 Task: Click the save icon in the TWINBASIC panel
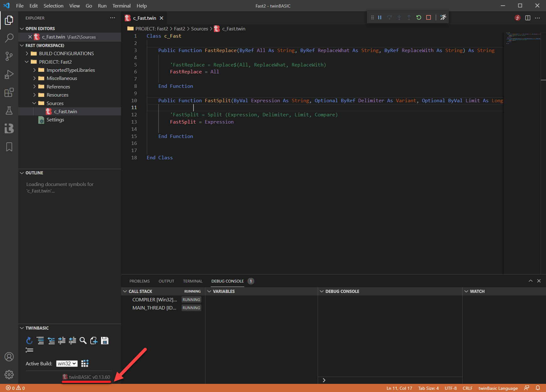[x=105, y=341]
